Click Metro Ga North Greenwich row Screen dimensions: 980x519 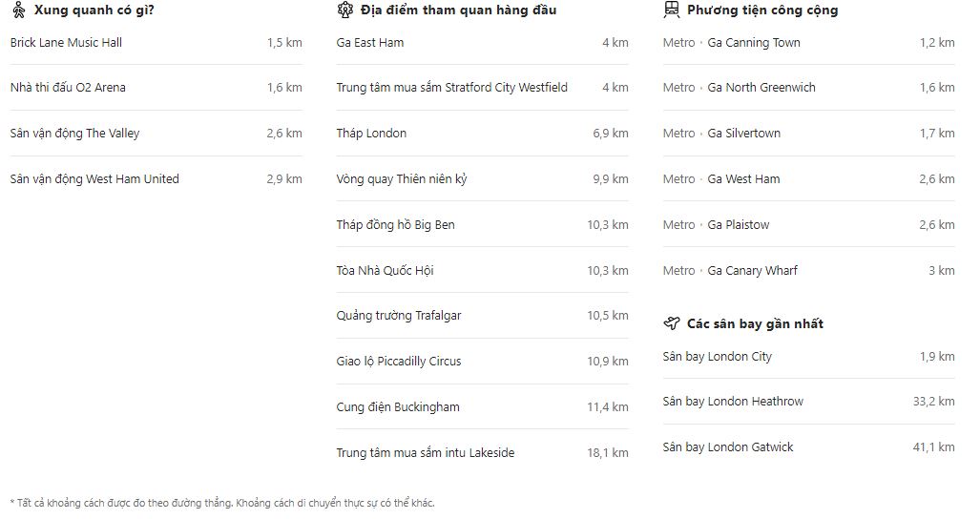[809, 88]
